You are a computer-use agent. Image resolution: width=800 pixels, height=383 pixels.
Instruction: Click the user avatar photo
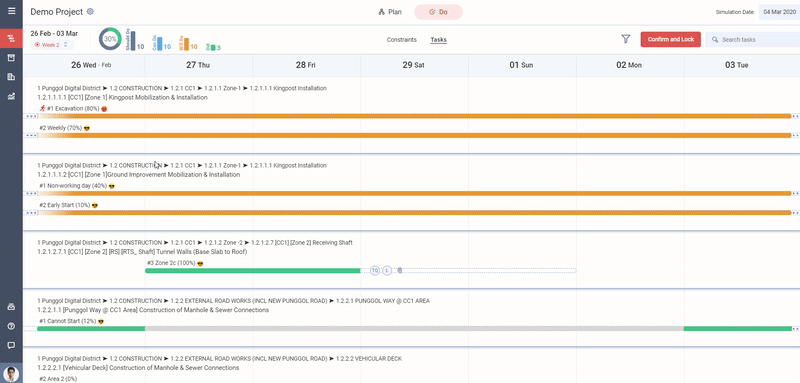pyautogui.click(x=11, y=374)
